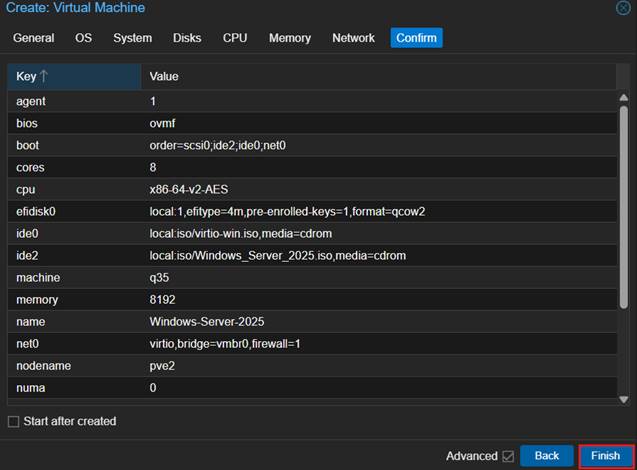637x470 pixels.
Task: Close the Create Virtual Machine dialog
Action: click(623, 8)
